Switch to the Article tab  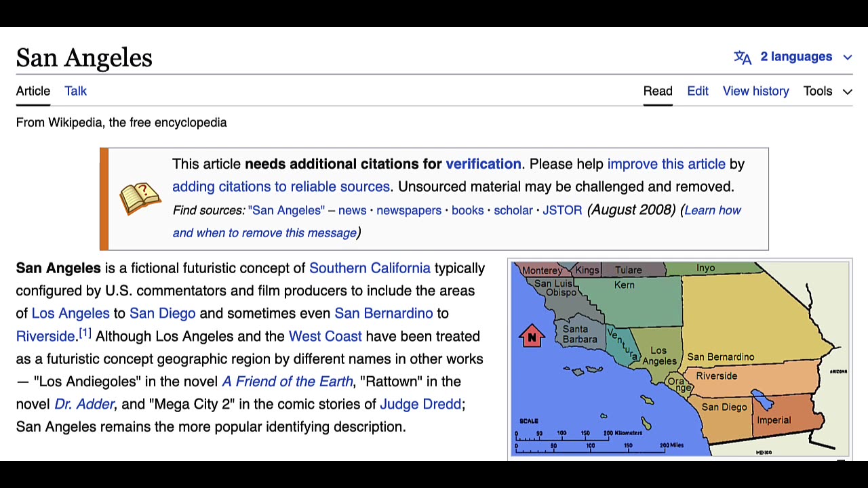[33, 91]
